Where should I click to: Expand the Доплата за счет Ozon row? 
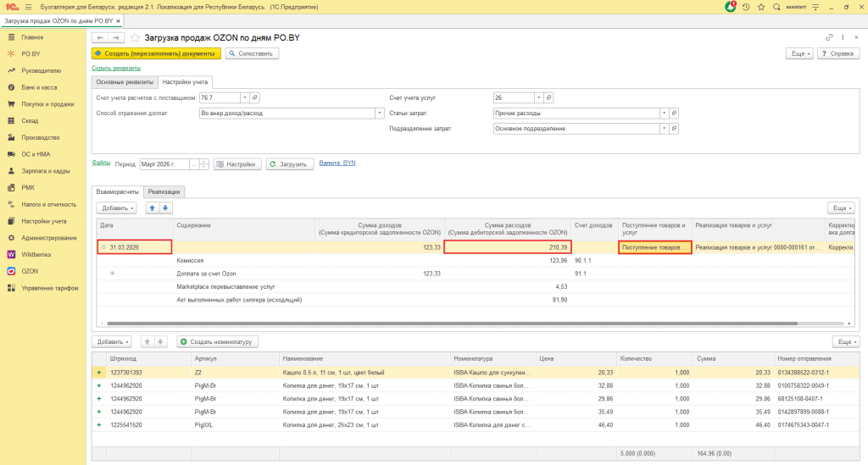[x=113, y=273]
